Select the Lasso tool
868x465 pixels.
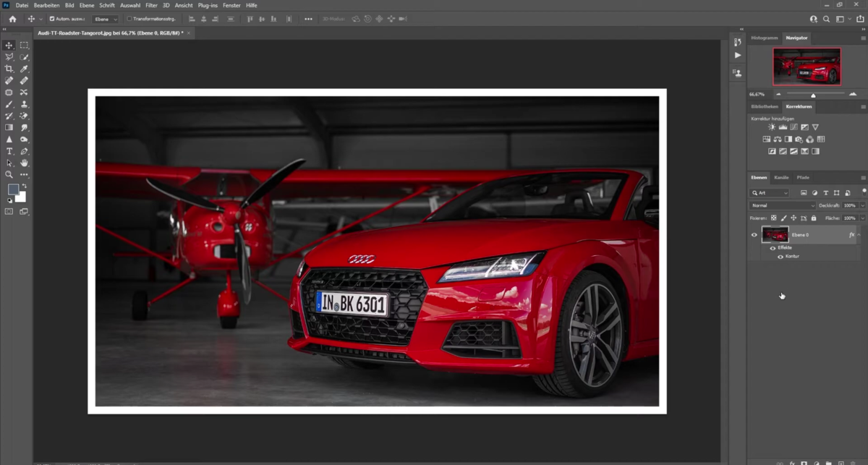click(x=9, y=56)
